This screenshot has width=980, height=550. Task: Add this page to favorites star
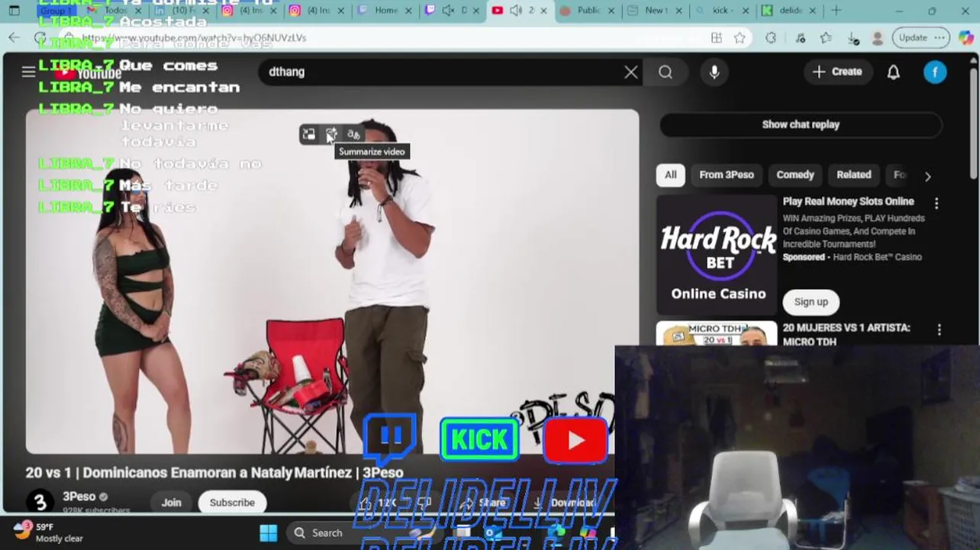[740, 38]
